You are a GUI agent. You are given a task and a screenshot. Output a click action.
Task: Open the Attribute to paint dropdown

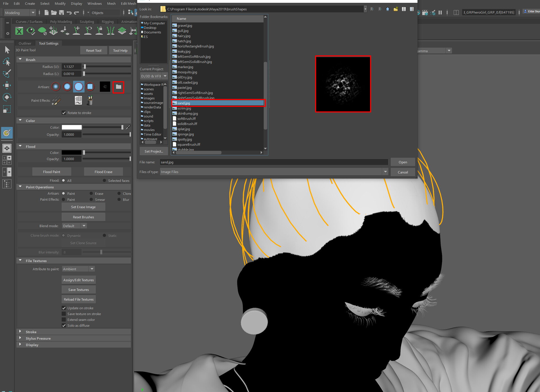click(78, 269)
